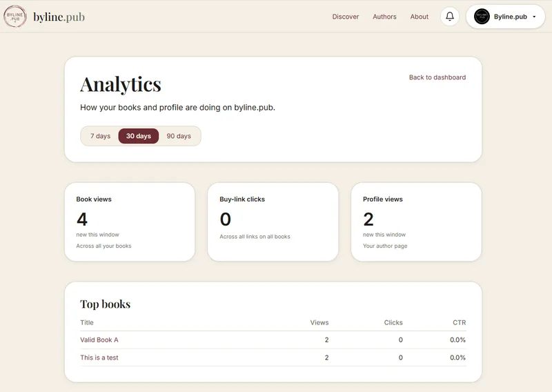Click 'Your author page' caption
The height and width of the screenshot is (392, 552).
(x=385, y=246)
